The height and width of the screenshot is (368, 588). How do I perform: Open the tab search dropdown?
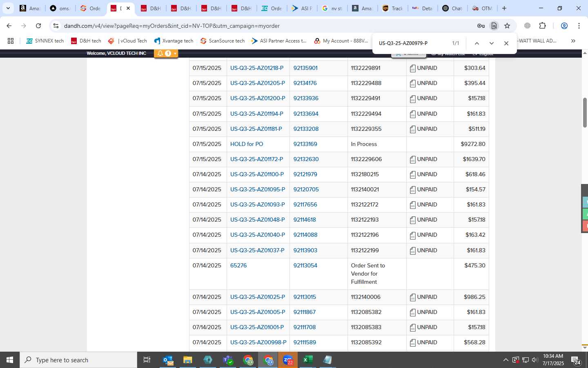pyautogui.click(x=8, y=8)
